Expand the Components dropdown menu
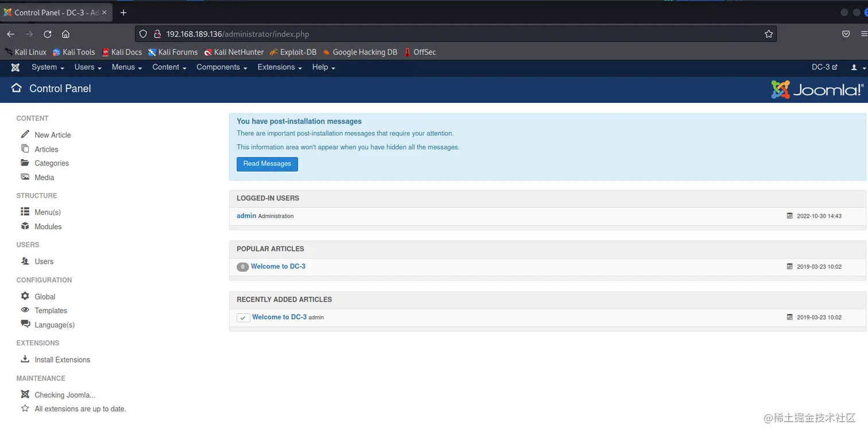The width and height of the screenshot is (868, 436). coord(222,67)
